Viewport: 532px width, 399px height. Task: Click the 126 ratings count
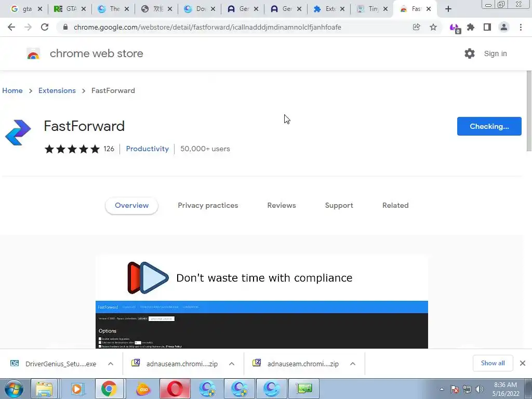[109, 149]
